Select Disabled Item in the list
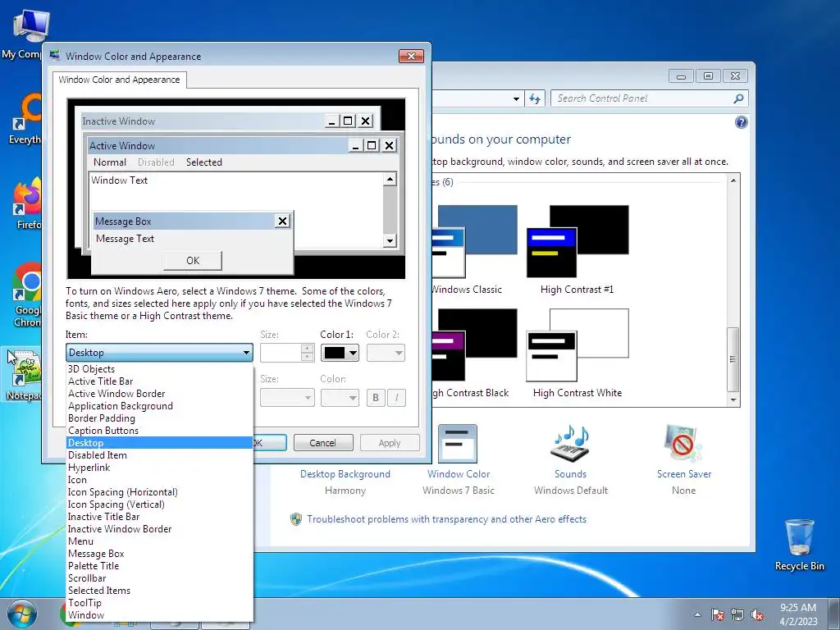The image size is (840, 630). click(x=160, y=454)
